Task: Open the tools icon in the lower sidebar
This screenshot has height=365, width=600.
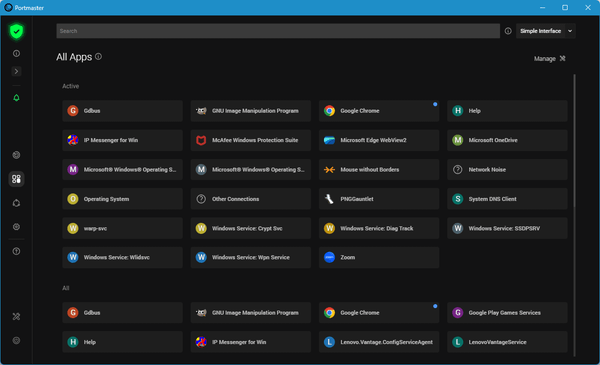Action: click(x=16, y=316)
